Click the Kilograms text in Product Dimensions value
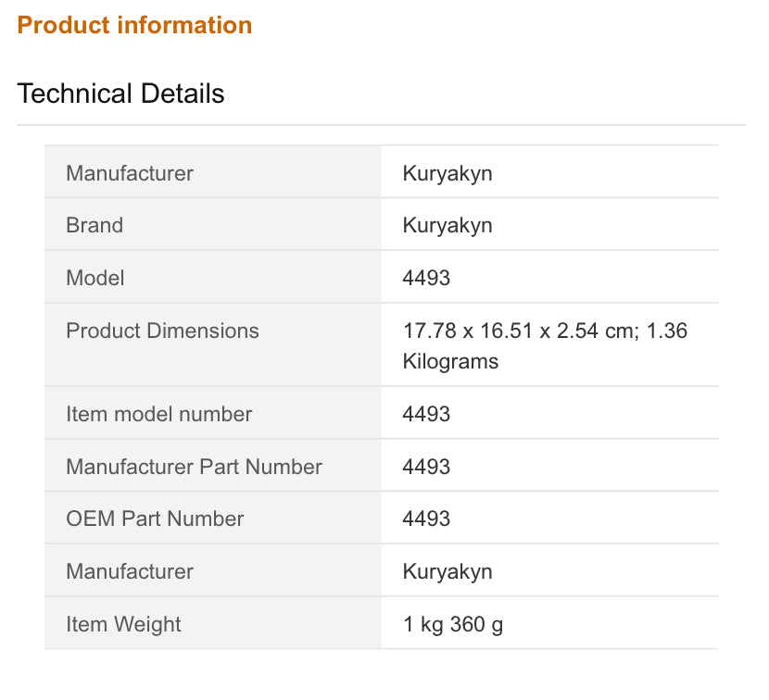Viewport: 769px width, 700px height. pyautogui.click(x=450, y=361)
